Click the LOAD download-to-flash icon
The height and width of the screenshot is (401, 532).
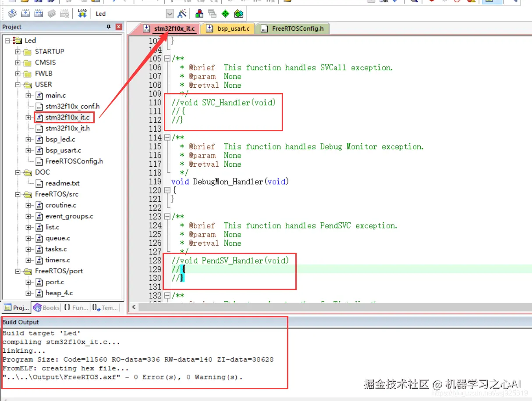click(82, 14)
